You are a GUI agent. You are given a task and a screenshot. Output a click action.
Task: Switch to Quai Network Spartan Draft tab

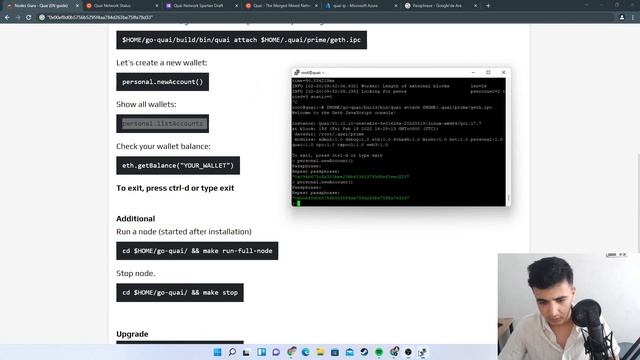201,6
